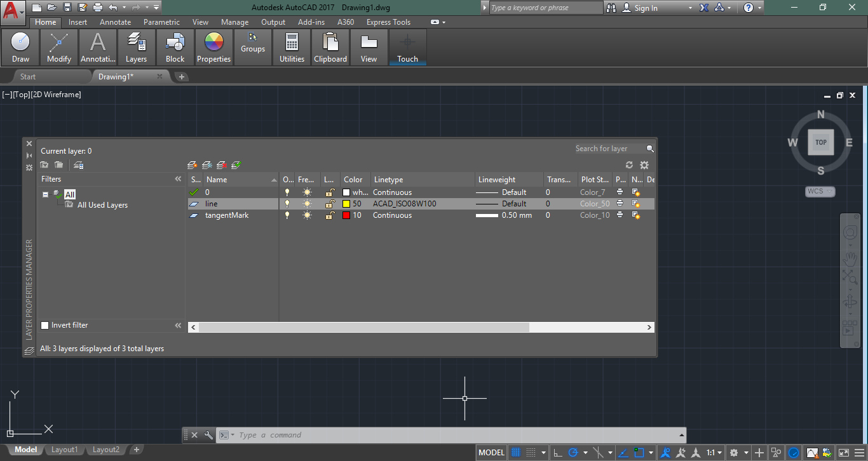
Task: Toggle visibility bulb for tangentMark layer
Action: coord(287,215)
